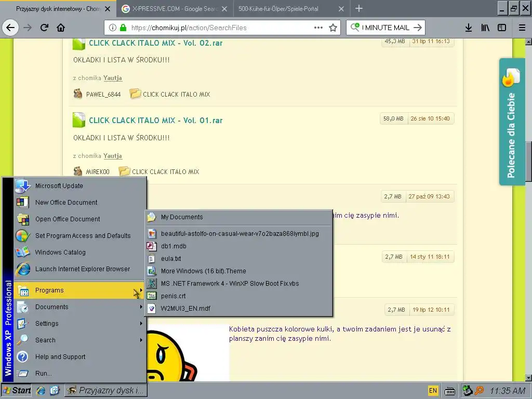Submit search with arrow beside 1 MINUTE MAIL
532x399 pixels.
(x=418, y=28)
